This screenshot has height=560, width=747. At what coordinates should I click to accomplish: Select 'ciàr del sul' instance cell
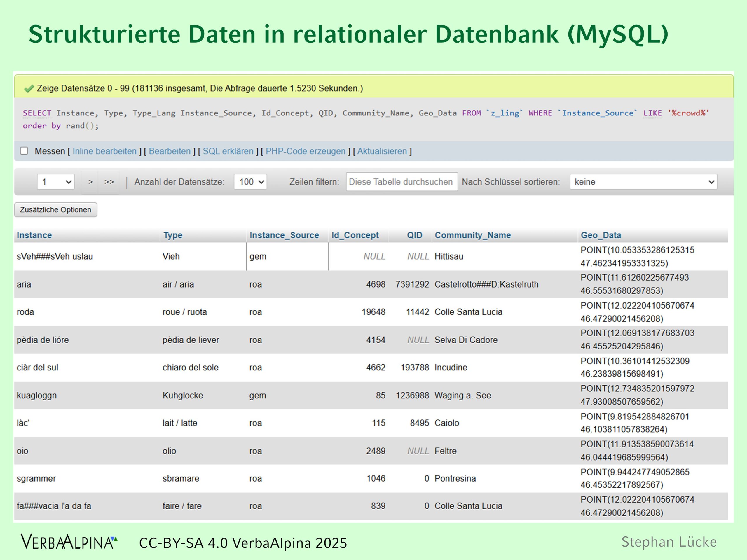[87, 367]
